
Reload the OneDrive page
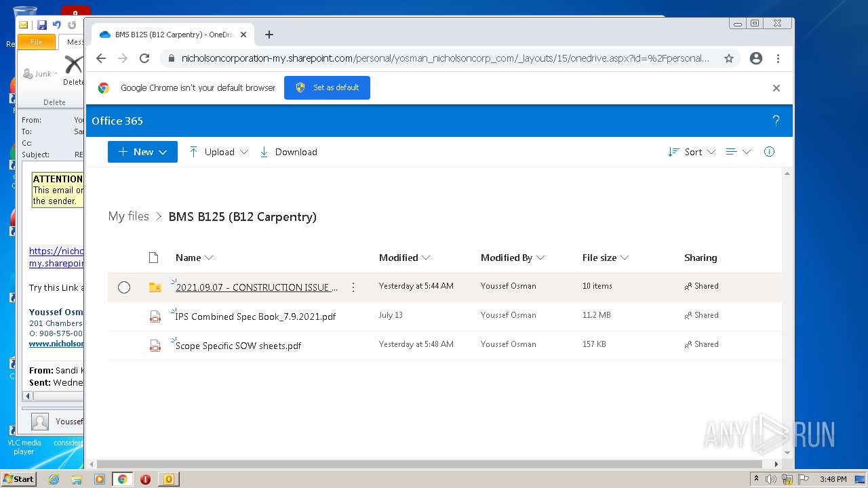coord(144,58)
